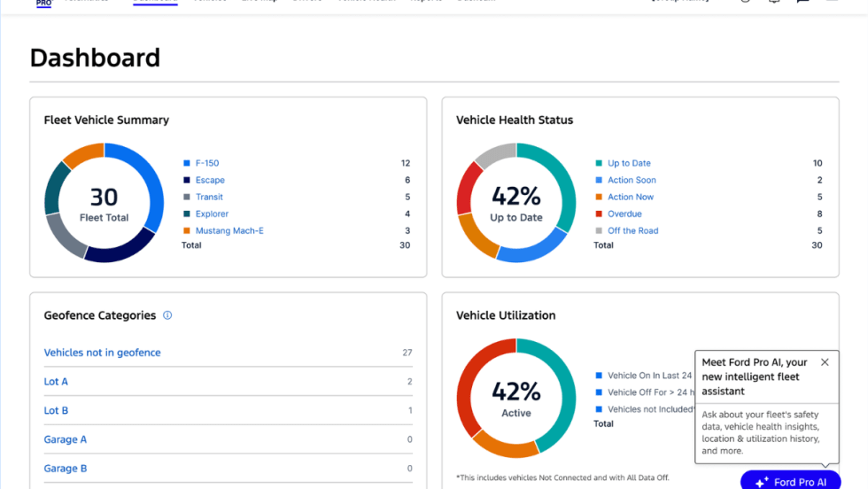Click the '30 Fleet Total' donut center

[x=105, y=204]
